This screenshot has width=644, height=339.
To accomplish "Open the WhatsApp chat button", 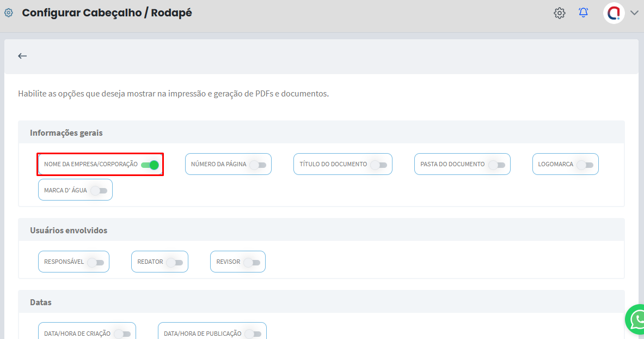I will tap(636, 319).
